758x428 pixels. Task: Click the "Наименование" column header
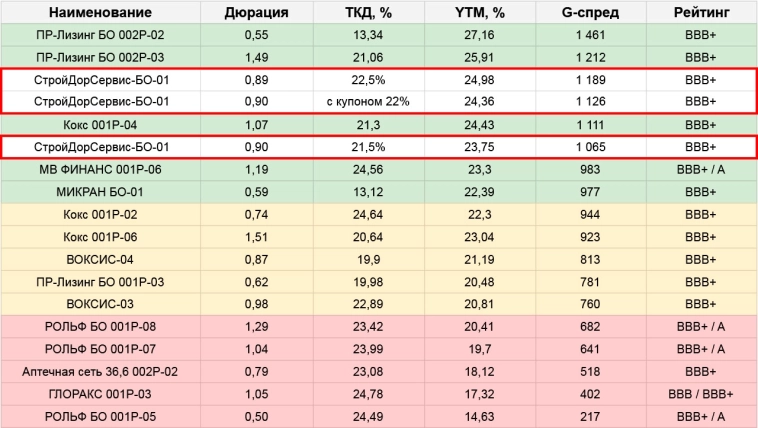[x=100, y=13]
